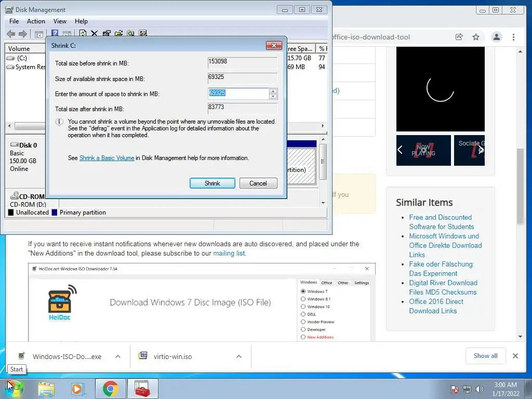The image size is (532, 399).
Task: Click the Explore magnifier icon in the toolbar
Action: (x=130, y=33)
